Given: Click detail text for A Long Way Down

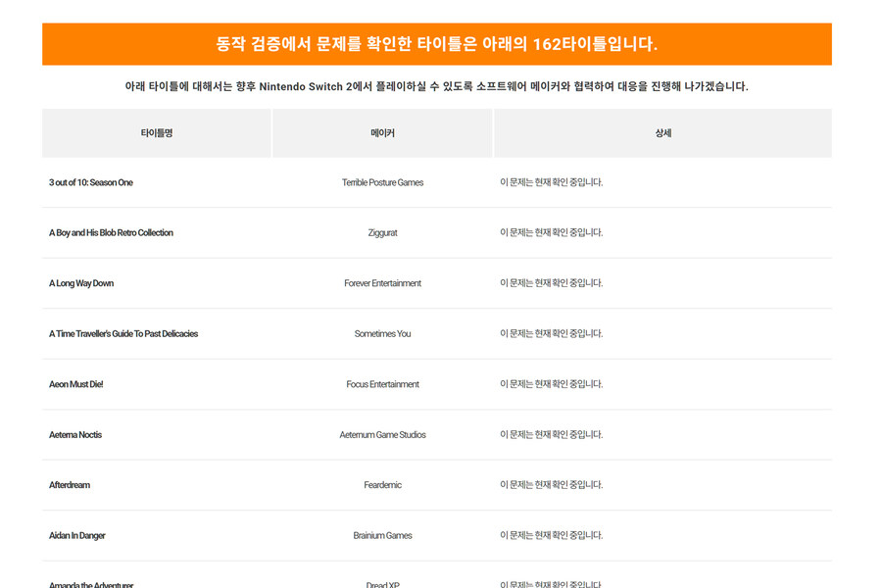Looking at the screenshot, I should (x=551, y=283).
